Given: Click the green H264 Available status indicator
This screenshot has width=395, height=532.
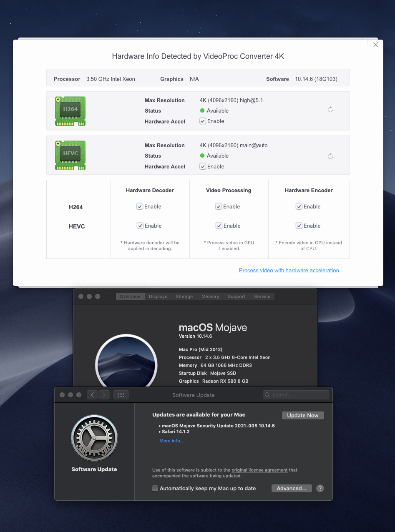Looking at the screenshot, I should (x=202, y=110).
